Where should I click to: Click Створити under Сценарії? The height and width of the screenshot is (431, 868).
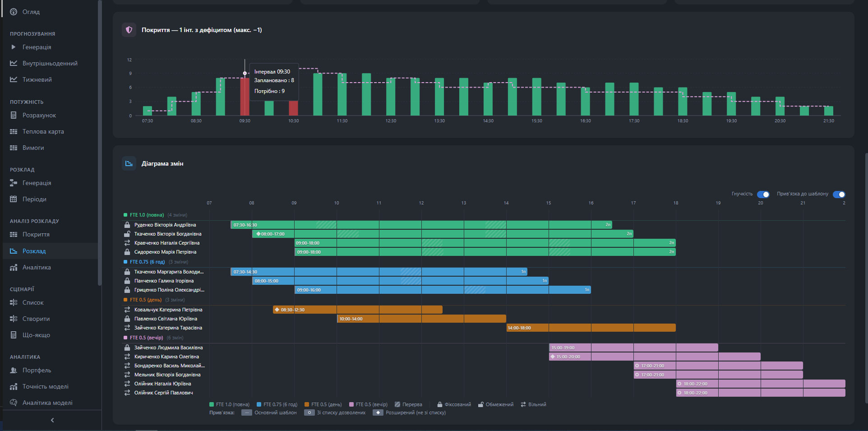coord(36,319)
